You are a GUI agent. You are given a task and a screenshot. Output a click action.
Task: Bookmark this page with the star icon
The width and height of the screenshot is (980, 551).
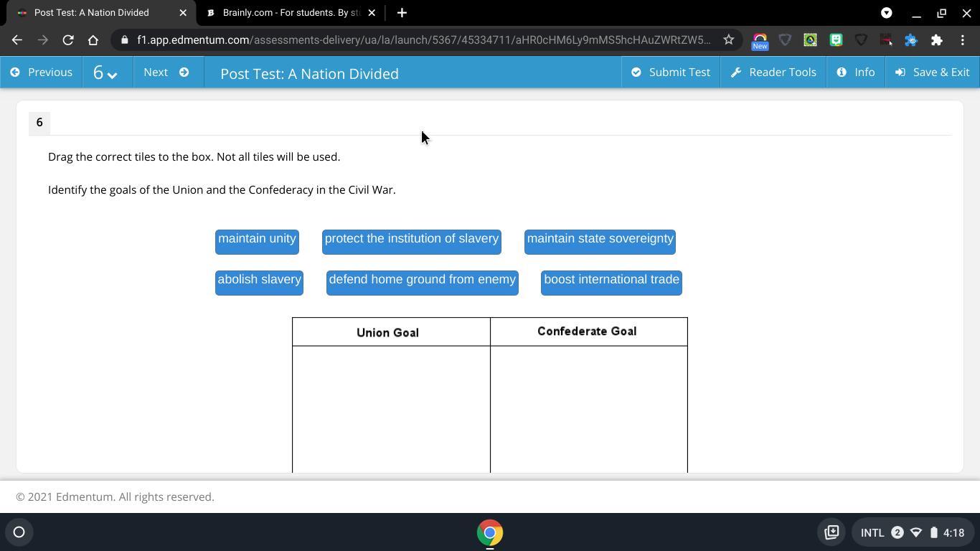pos(729,40)
